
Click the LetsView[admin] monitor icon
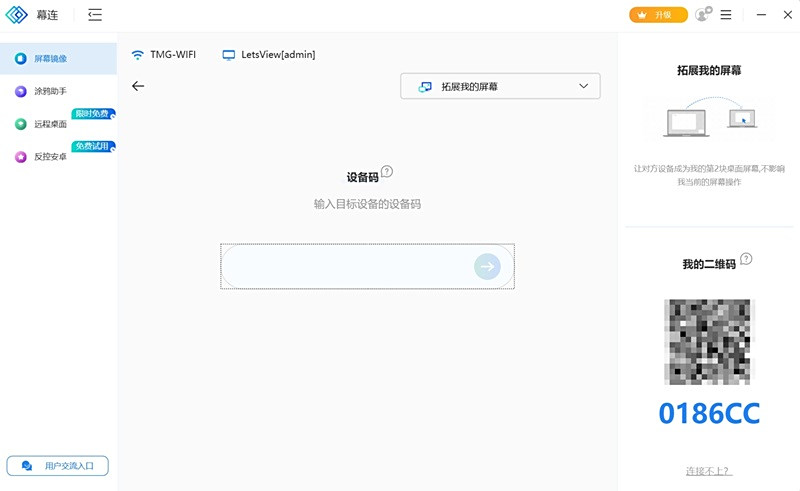click(x=229, y=55)
